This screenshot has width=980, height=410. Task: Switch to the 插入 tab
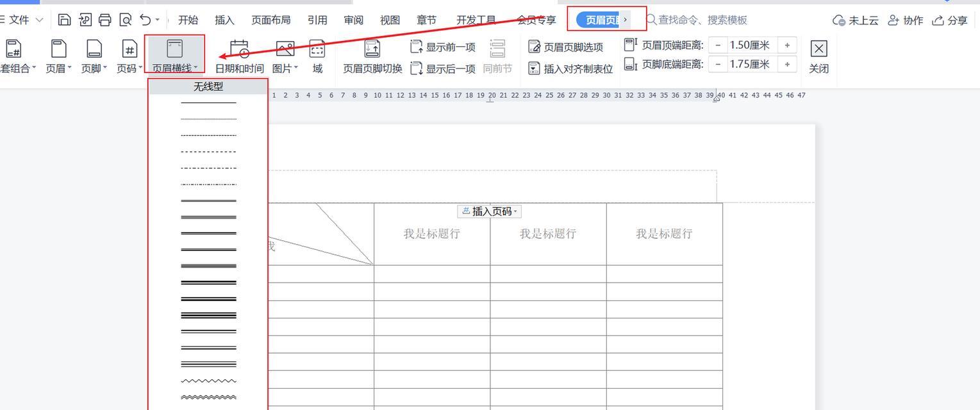click(x=224, y=20)
